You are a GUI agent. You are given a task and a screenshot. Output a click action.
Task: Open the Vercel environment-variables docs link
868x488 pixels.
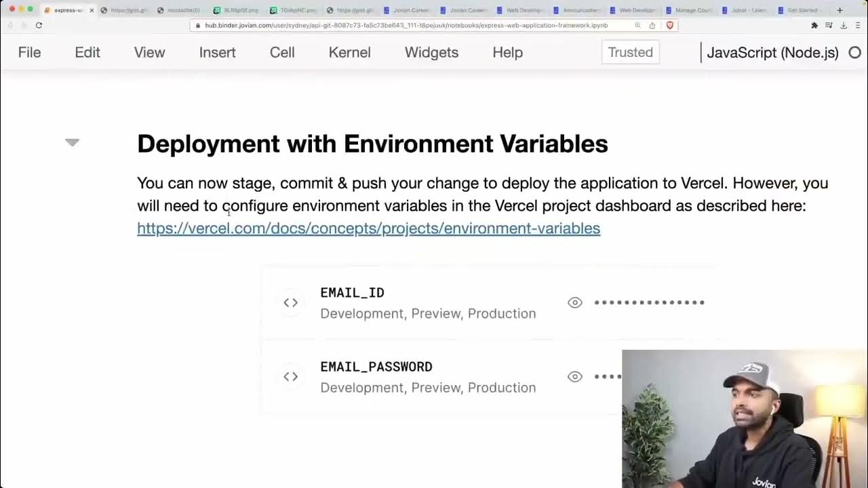tap(368, 228)
